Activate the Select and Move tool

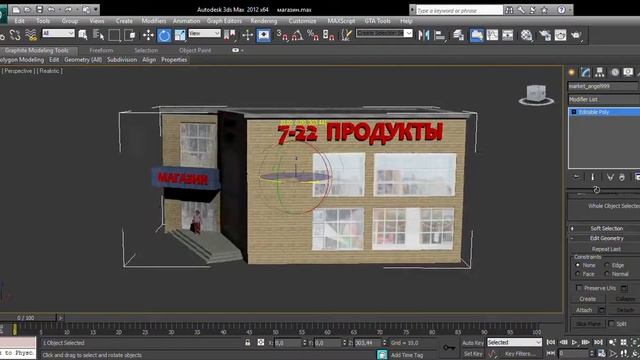click(148, 36)
